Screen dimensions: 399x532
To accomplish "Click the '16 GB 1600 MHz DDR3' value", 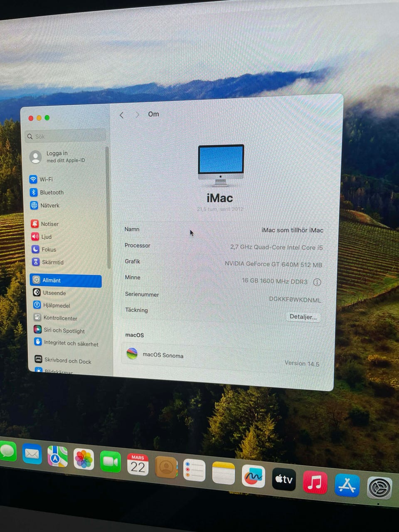I will click(x=275, y=281).
